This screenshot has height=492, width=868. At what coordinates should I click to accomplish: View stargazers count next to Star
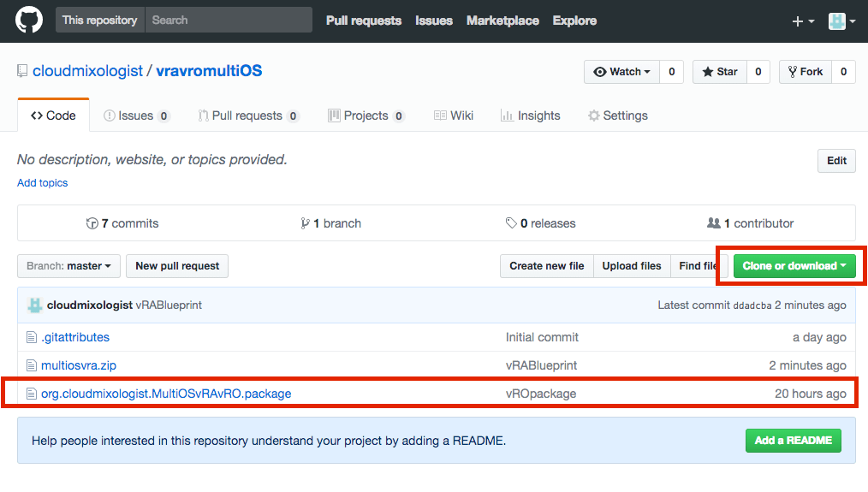coord(758,72)
